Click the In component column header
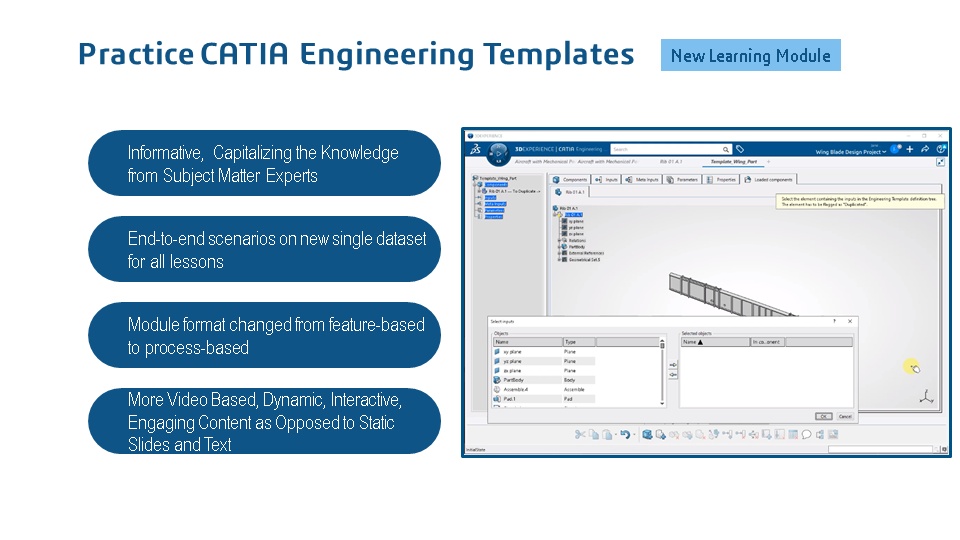Screen dimensions: 960x540 pos(768,342)
